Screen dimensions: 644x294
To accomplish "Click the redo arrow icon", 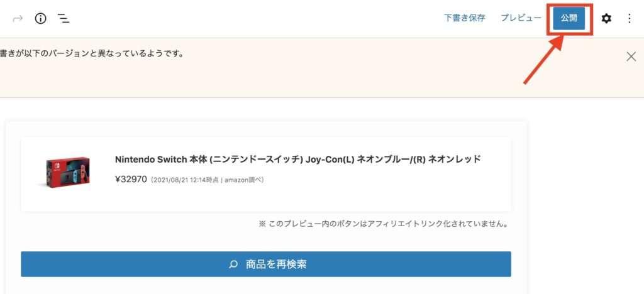I will click(18, 18).
